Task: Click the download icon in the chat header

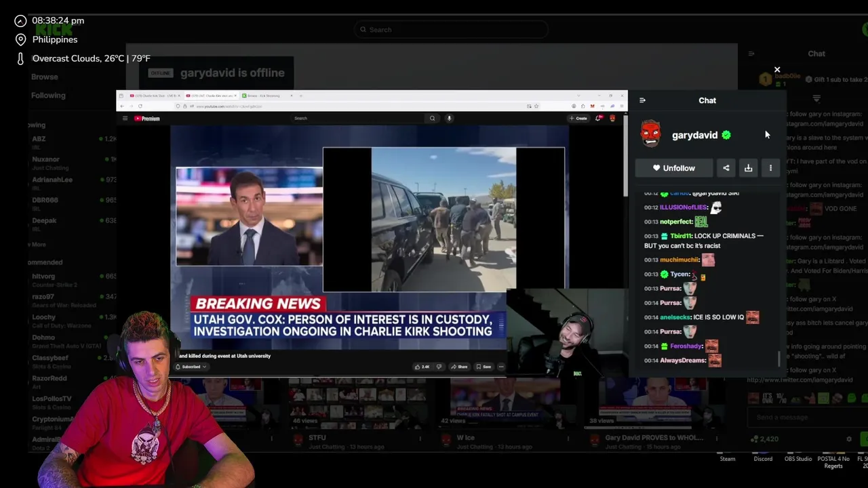Action: [x=749, y=168]
